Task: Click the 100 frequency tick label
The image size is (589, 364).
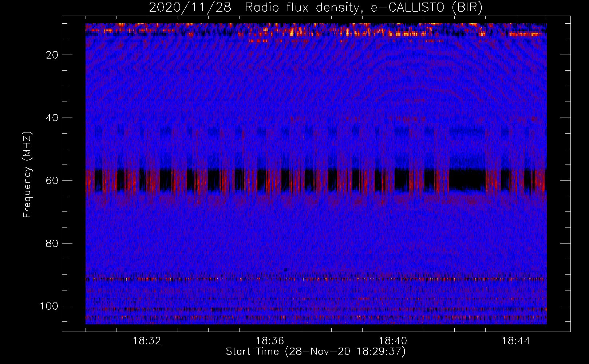Action: click(x=49, y=306)
